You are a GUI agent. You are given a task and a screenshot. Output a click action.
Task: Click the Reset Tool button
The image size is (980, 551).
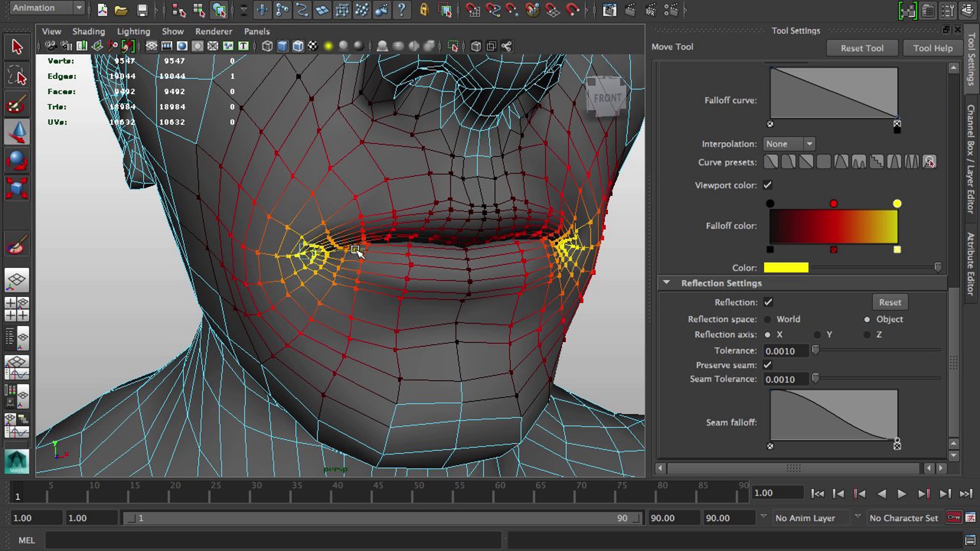tap(862, 48)
